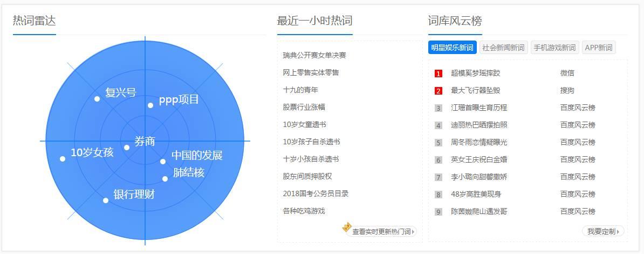Open hot word 网上零售实体零售
Image resolution: width=644 pixels, height=254 pixels.
click(x=311, y=72)
